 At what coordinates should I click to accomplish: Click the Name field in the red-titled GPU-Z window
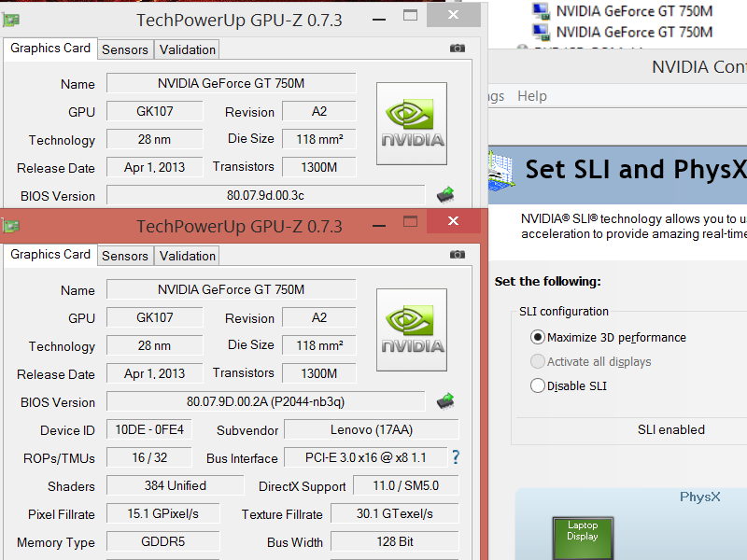coord(231,289)
